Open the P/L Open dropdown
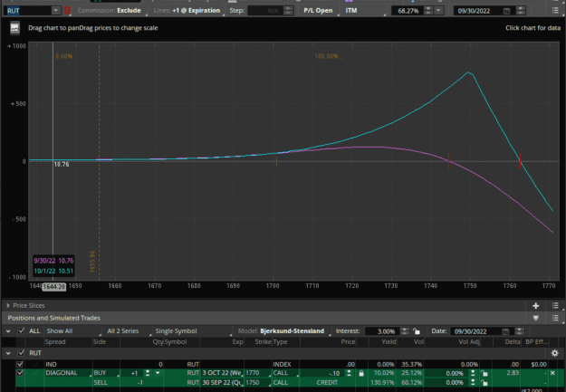566x392 pixels. click(x=320, y=11)
